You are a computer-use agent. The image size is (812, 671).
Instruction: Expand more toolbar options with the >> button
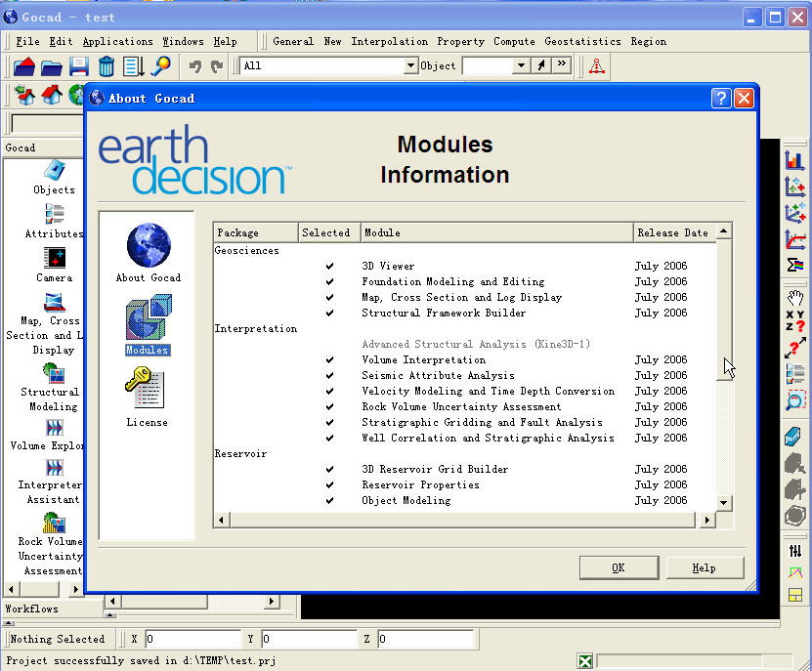pos(561,65)
